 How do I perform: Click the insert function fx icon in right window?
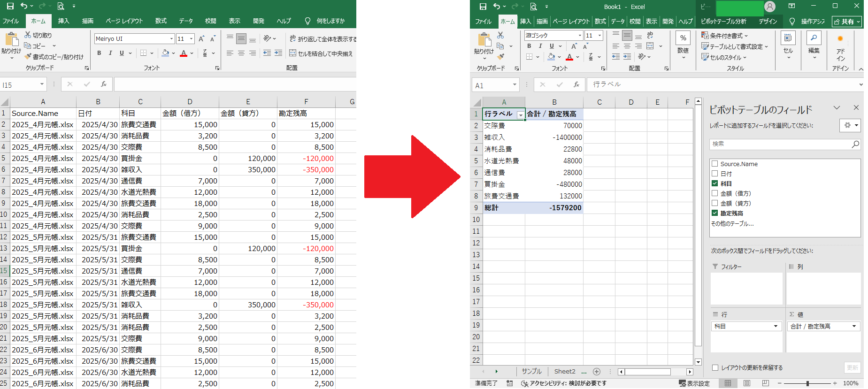tap(576, 85)
